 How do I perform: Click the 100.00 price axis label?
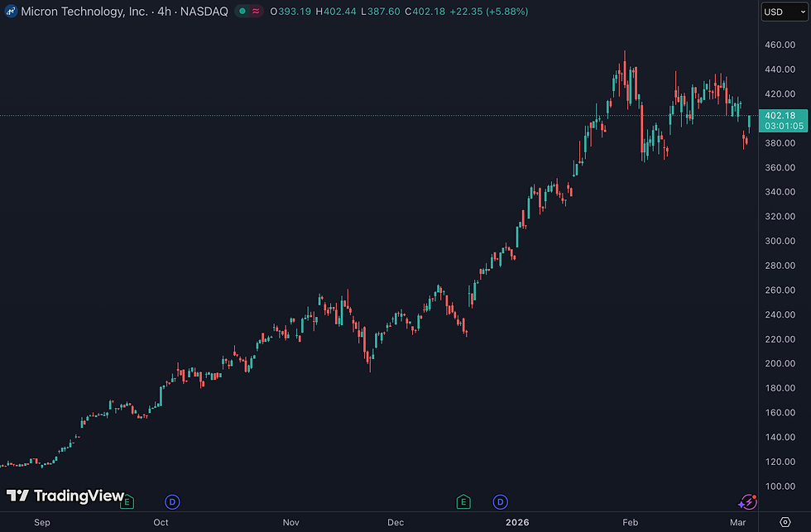(x=780, y=486)
